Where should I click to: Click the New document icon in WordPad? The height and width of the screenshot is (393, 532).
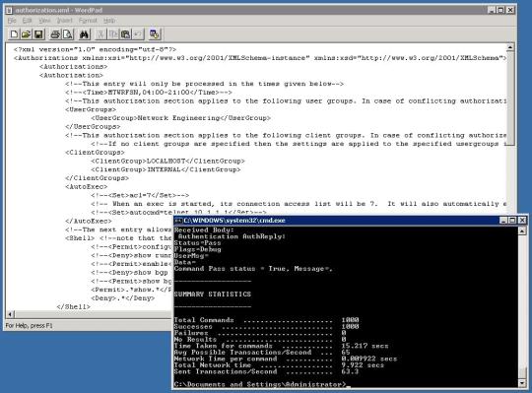(14, 34)
